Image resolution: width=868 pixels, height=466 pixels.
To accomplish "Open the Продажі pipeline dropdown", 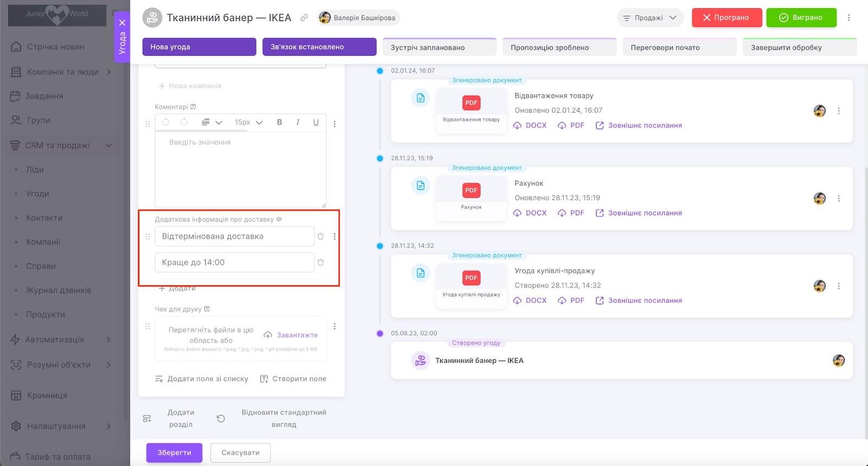I will (x=650, y=18).
